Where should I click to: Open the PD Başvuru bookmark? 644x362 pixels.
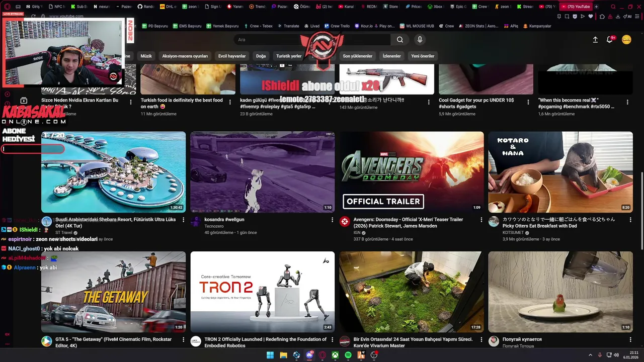tap(154, 26)
